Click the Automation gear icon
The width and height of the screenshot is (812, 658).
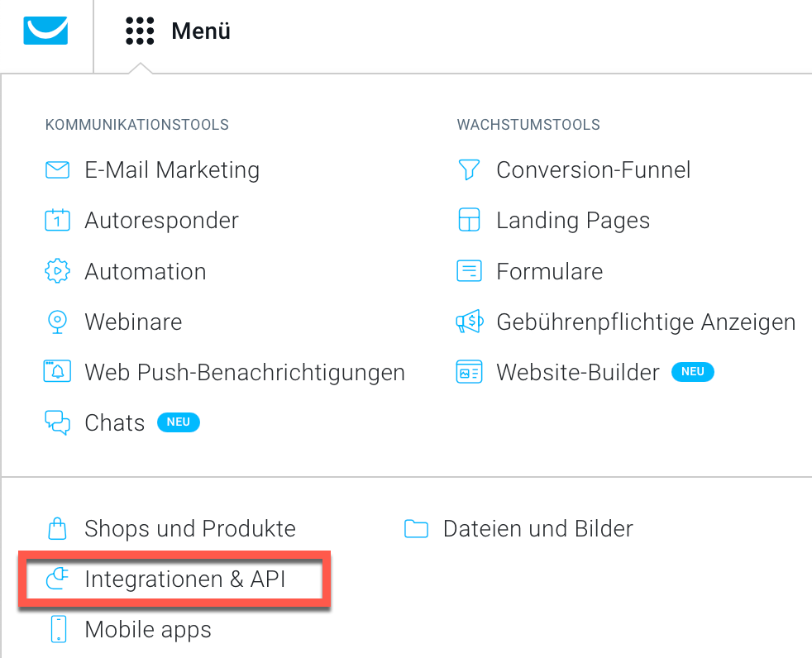click(x=58, y=271)
